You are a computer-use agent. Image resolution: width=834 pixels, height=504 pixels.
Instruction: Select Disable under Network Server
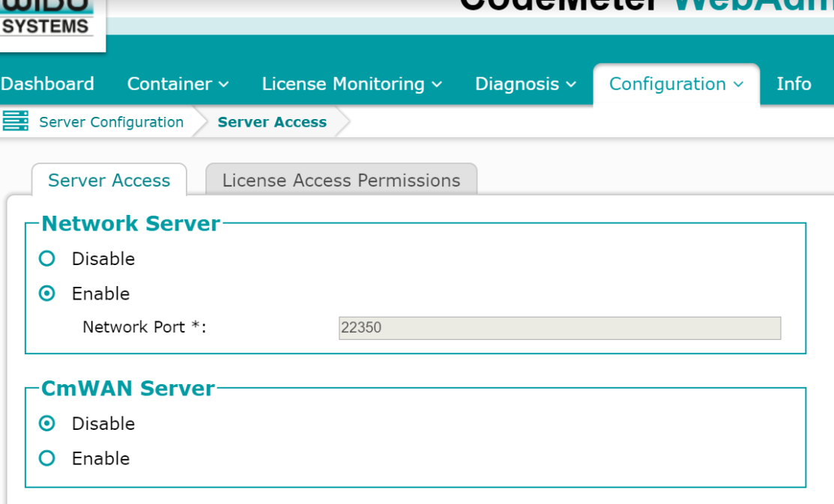pos(46,259)
